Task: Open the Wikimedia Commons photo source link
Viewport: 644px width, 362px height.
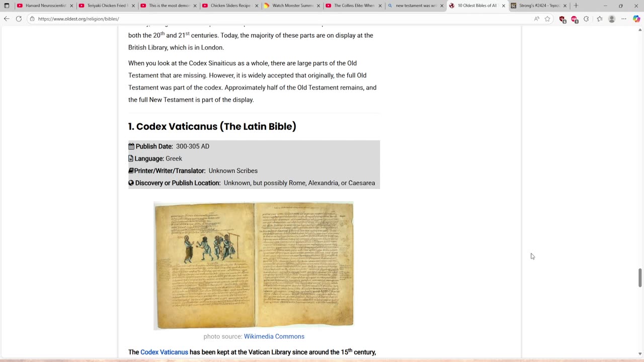Action: coord(274,336)
